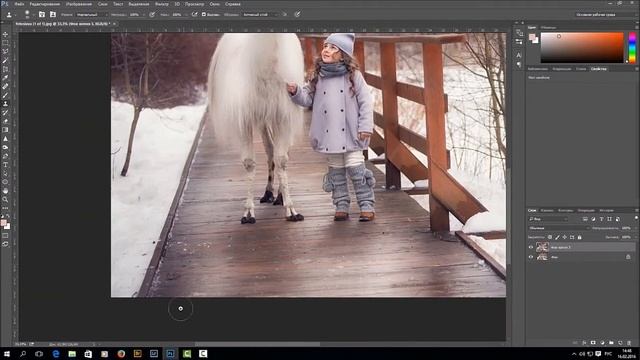Toggle Quick Mask mode
The image size is (640, 360).
(5, 236)
